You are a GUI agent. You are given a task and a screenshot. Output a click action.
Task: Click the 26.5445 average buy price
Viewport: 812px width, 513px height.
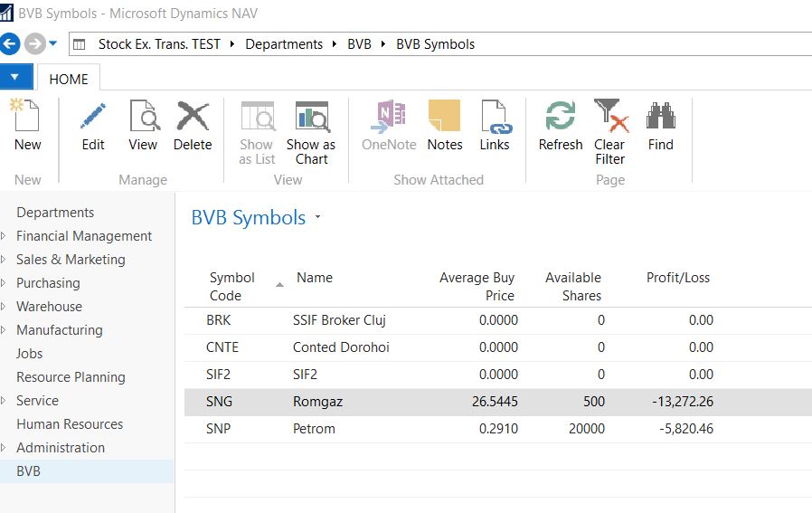tap(495, 402)
